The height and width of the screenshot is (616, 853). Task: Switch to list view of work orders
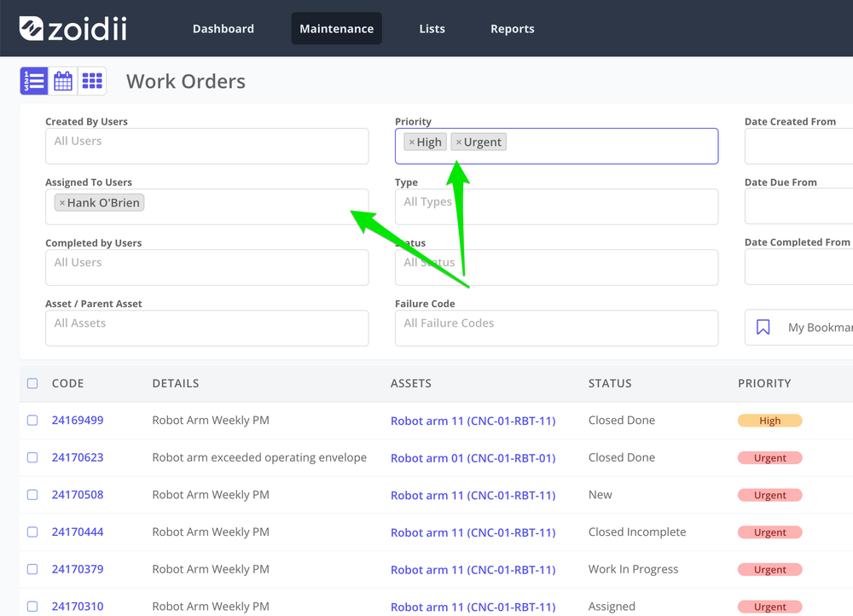pos(34,81)
